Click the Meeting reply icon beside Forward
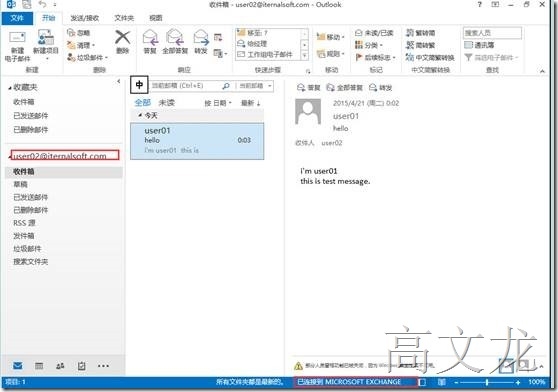Image resolution: width=558 pixels, height=392 pixels. 218,37
